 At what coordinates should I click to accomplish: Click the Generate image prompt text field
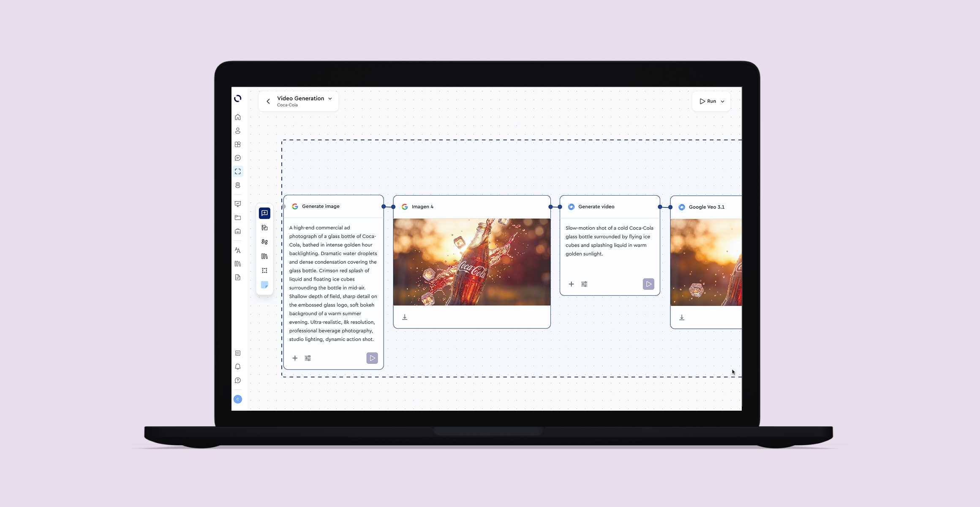pyautogui.click(x=333, y=283)
